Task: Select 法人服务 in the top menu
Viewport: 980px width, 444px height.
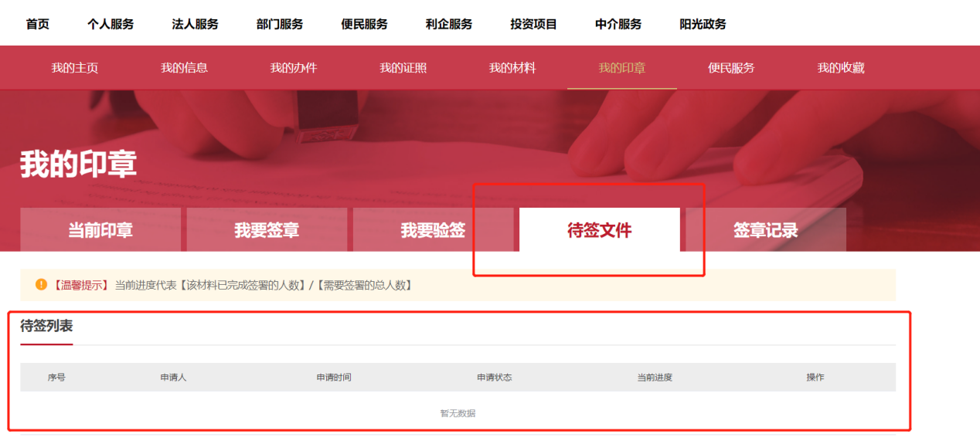Action: tap(195, 24)
